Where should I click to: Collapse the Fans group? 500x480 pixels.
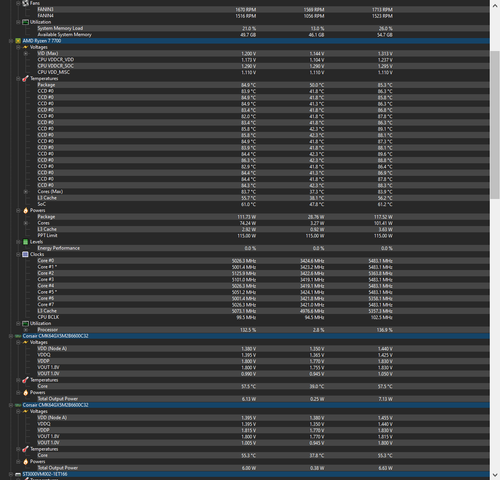(x=18, y=3)
